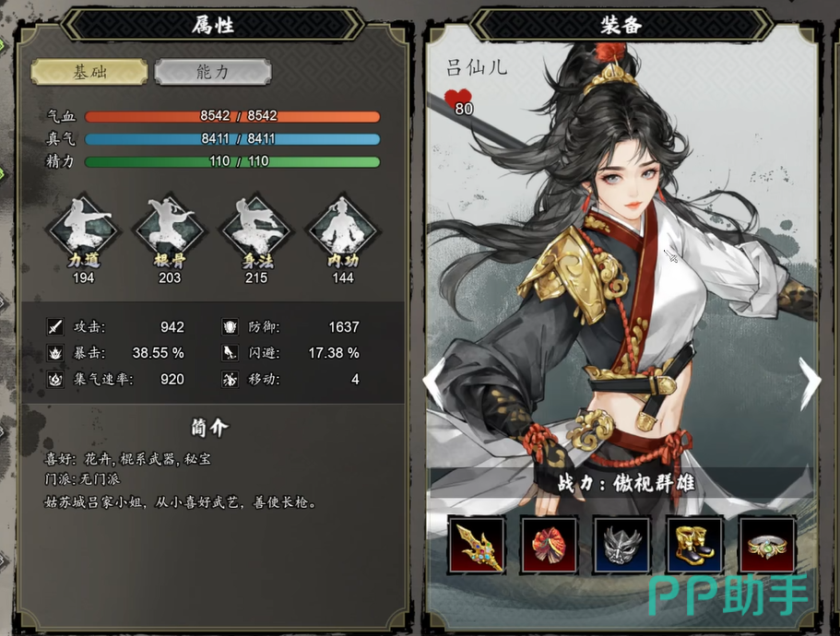Open the red headband equipment slot

tap(550, 546)
